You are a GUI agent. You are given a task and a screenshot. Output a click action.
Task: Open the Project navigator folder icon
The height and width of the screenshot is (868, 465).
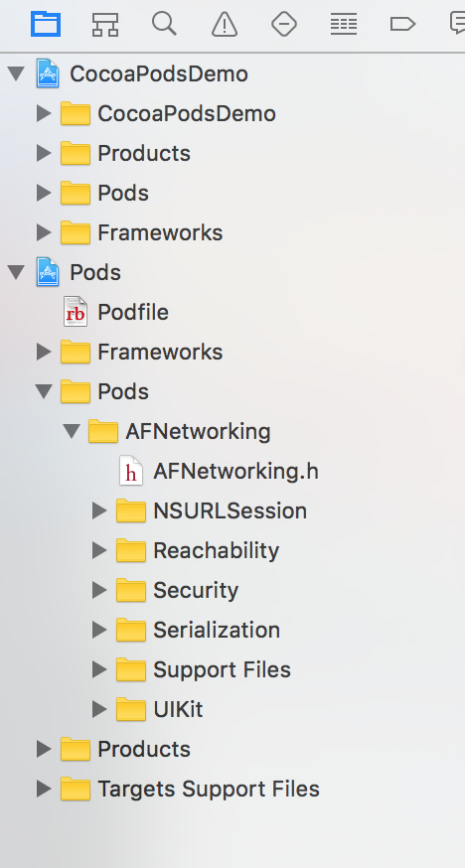coord(46,24)
